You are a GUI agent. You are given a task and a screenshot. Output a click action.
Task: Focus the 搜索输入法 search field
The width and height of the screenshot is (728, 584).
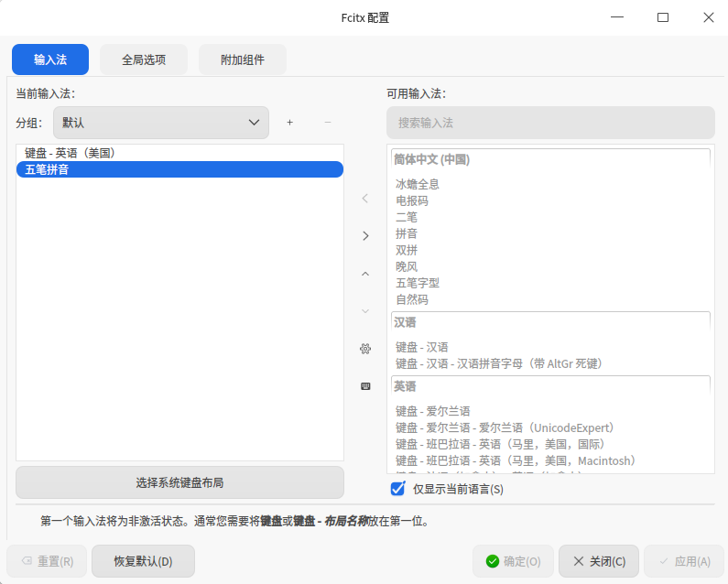pos(550,123)
